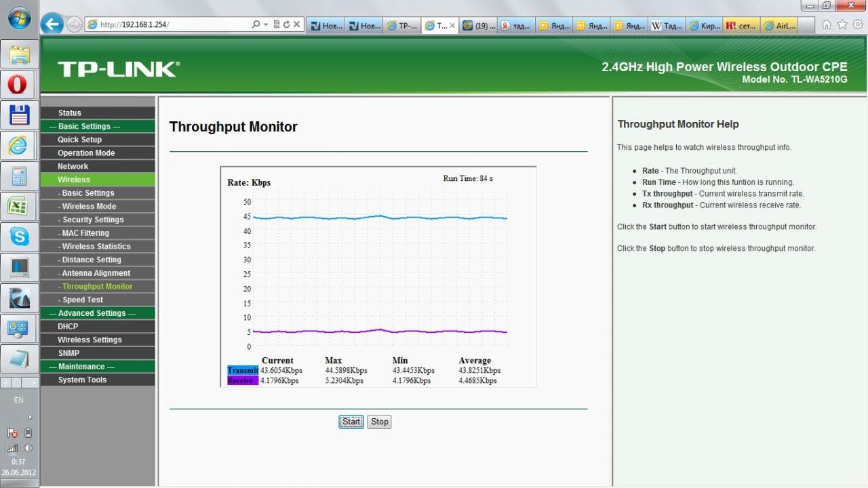Open System Tools menu item
The width and height of the screenshot is (868, 488).
(98, 380)
